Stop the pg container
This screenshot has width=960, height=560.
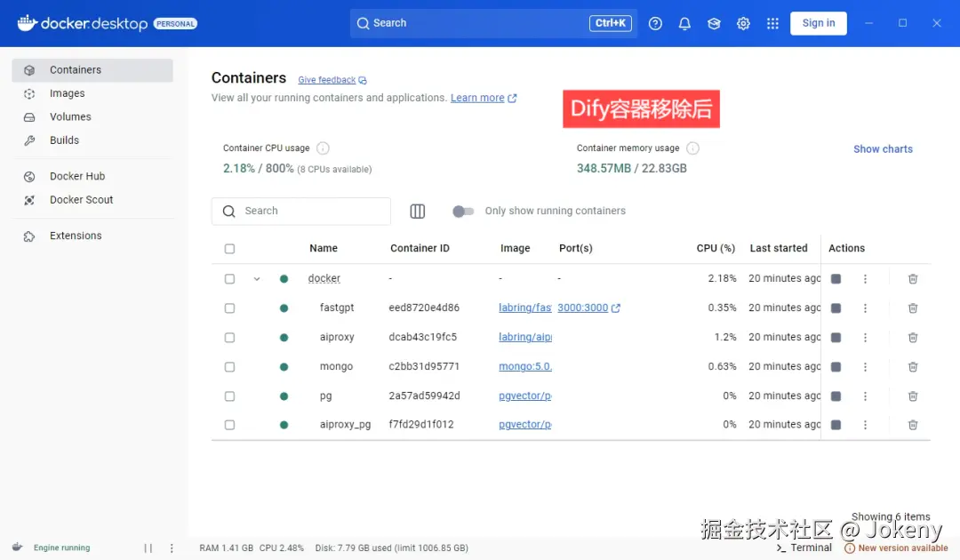(836, 396)
